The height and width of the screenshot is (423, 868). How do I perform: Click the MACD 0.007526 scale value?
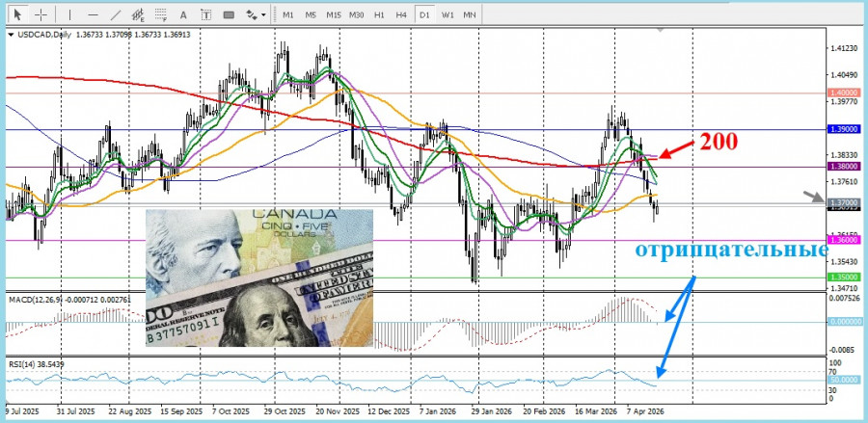[845, 298]
